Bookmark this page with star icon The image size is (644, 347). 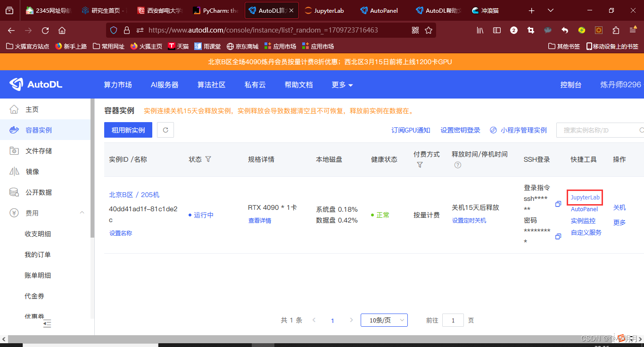click(429, 30)
